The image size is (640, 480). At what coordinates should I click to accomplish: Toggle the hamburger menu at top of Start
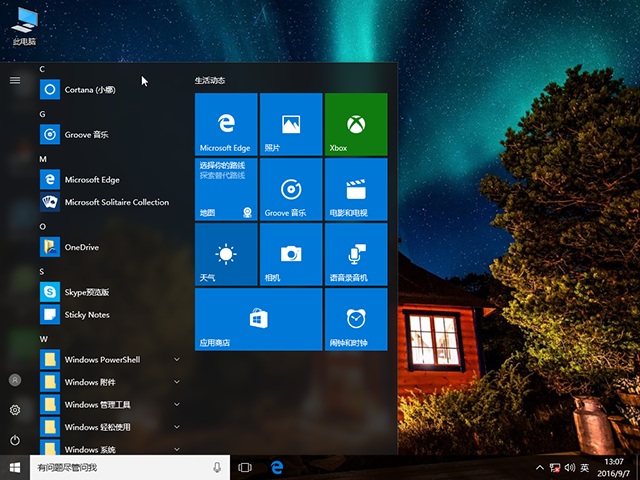pyautogui.click(x=15, y=80)
